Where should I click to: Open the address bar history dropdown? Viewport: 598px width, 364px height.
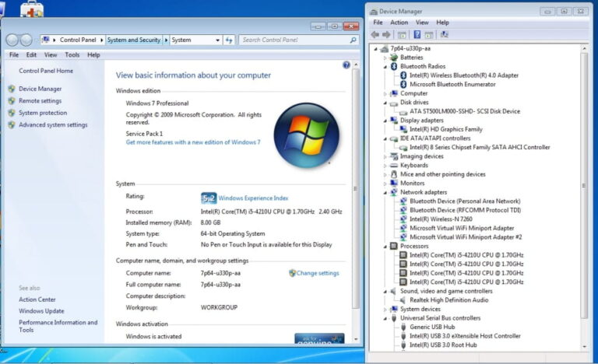[217, 40]
